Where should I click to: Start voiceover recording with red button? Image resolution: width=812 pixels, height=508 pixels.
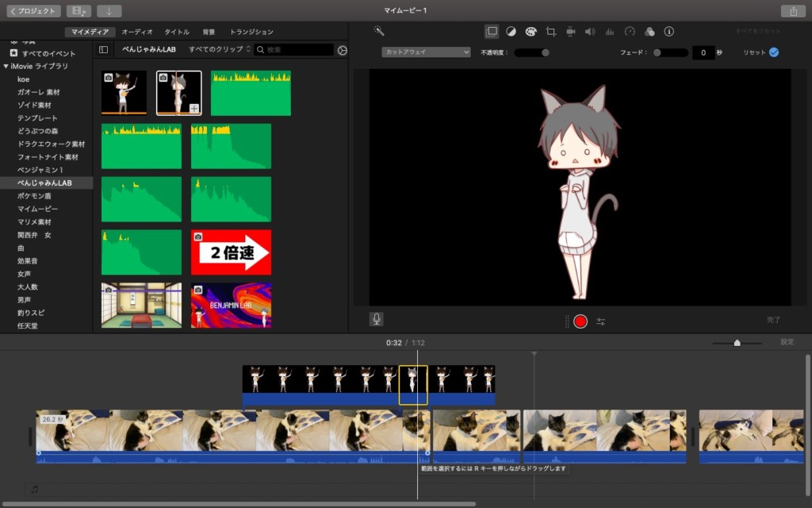point(580,321)
